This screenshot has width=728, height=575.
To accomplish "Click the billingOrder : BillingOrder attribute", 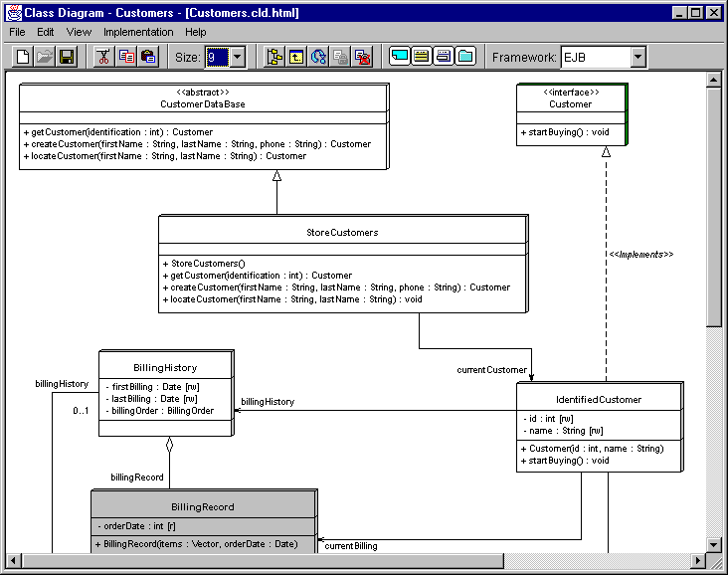I will pyautogui.click(x=160, y=411).
